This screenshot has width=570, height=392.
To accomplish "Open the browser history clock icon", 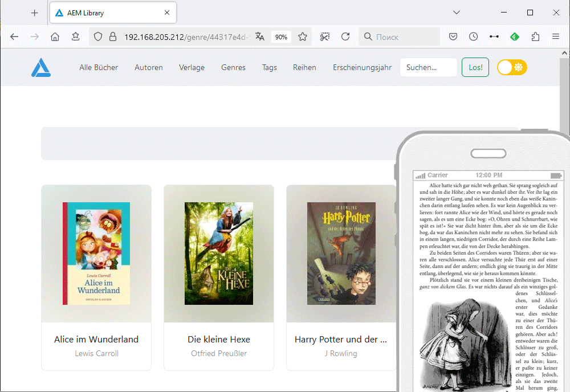I will (x=473, y=37).
